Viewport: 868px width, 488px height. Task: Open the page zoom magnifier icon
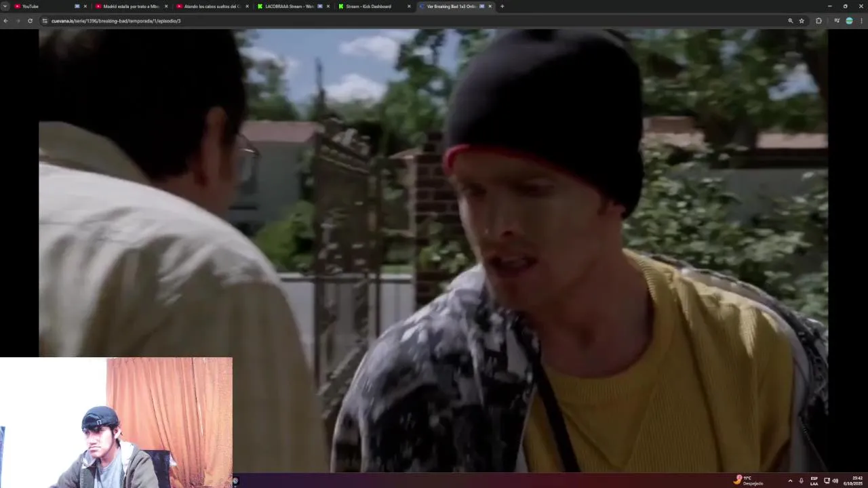pos(790,21)
